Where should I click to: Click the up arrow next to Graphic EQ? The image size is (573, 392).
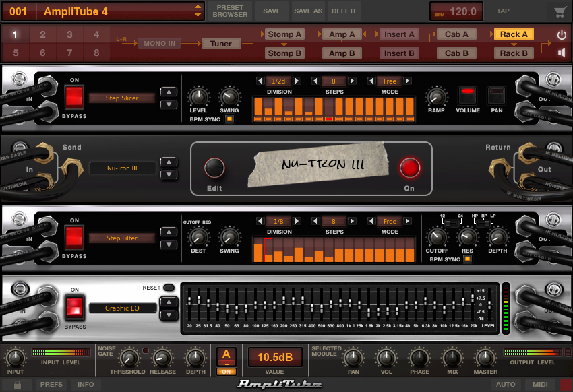(169, 302)
